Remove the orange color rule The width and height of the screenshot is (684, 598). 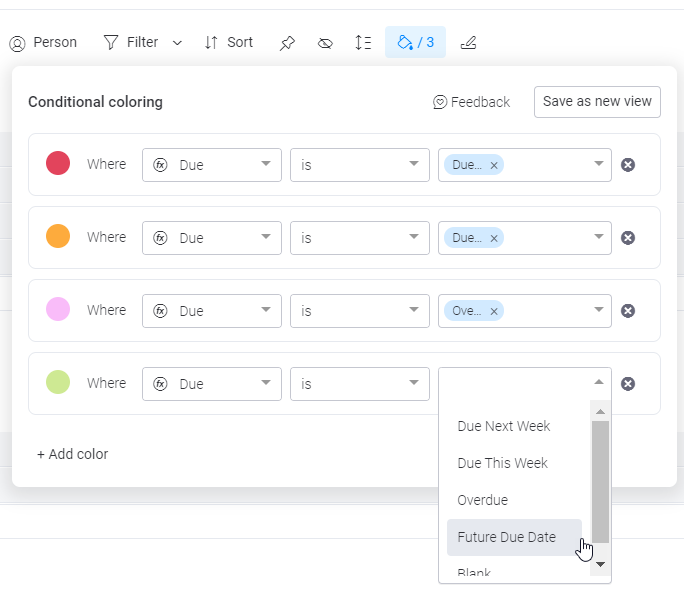pos(628,238)
